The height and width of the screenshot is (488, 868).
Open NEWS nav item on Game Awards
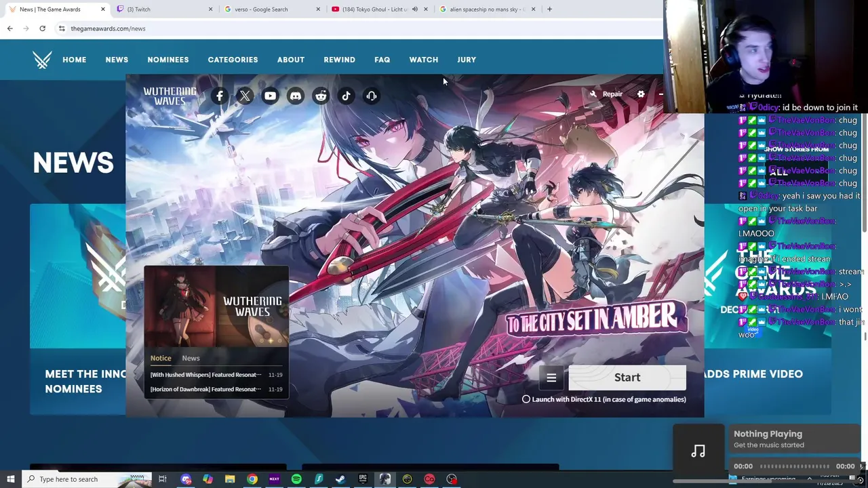point(117,60)
